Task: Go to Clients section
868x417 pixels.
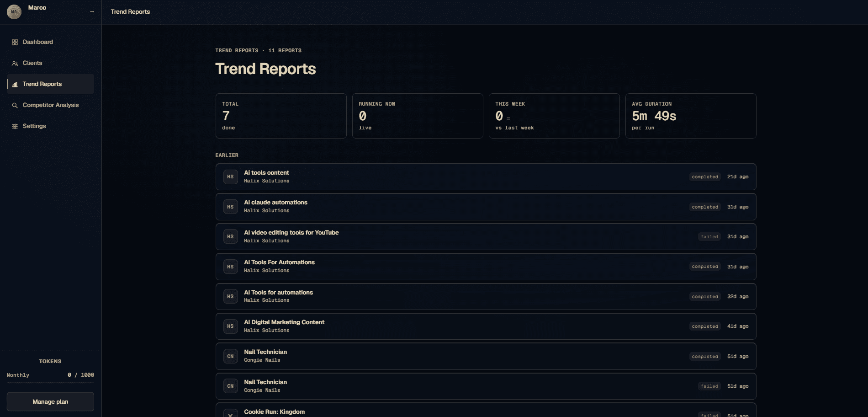Action: (50, 63)
